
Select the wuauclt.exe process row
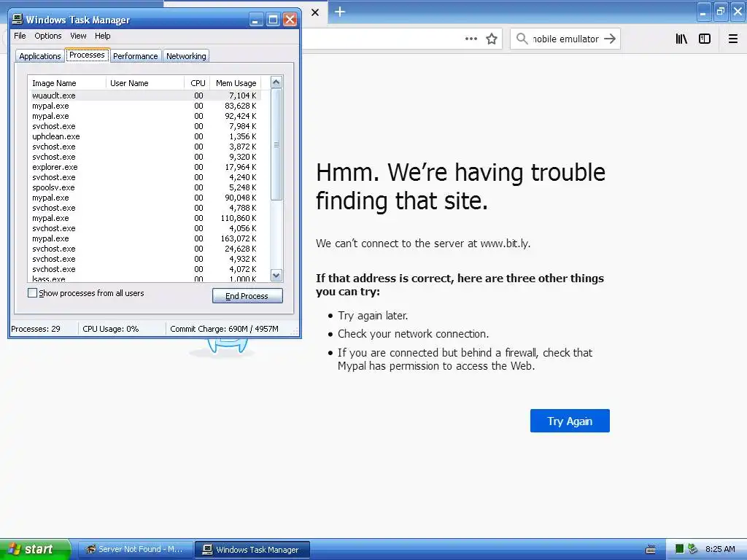(x=145, y=96)
